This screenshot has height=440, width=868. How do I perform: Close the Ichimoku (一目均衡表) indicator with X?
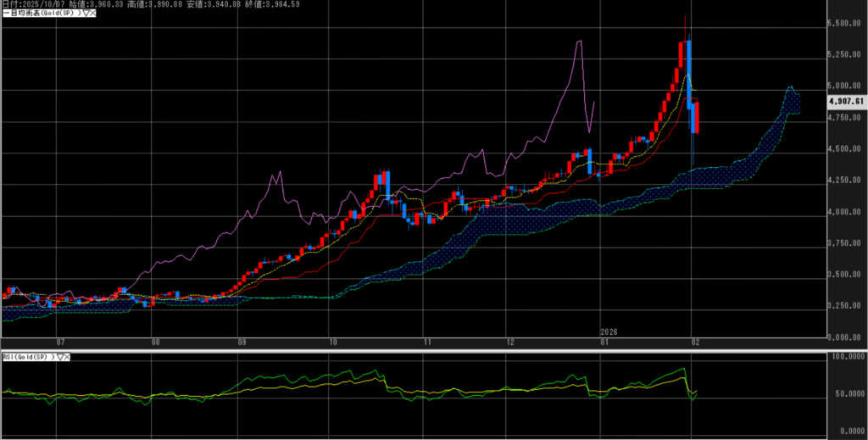coord(93,14)
